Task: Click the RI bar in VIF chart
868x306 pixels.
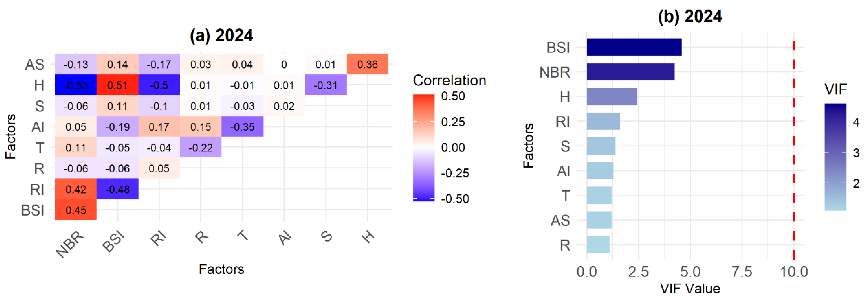Action: pyautogui.click(x=603, y=121)
